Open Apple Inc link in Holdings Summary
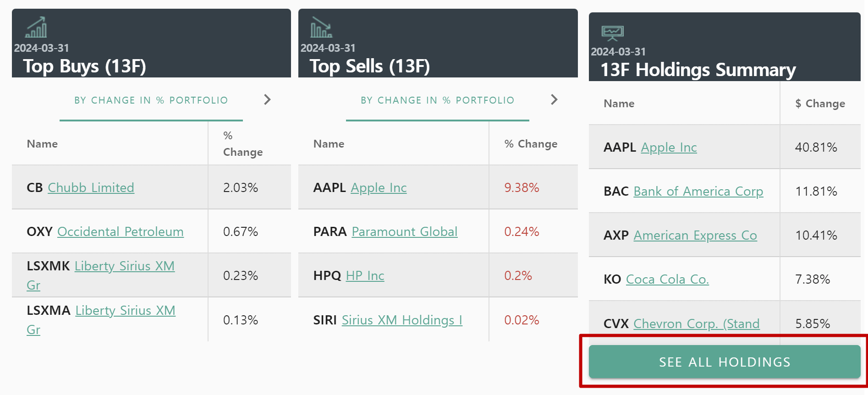The image size is (868, 395). (x=669, y=148)
